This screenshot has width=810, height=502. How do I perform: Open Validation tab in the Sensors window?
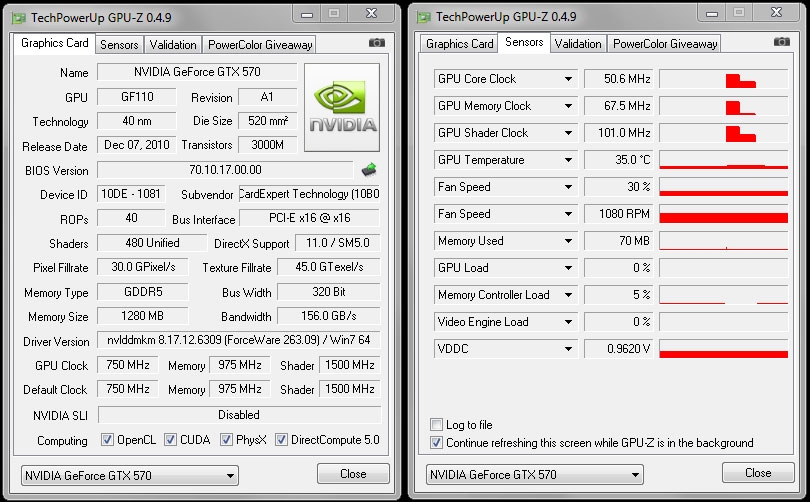578,44
